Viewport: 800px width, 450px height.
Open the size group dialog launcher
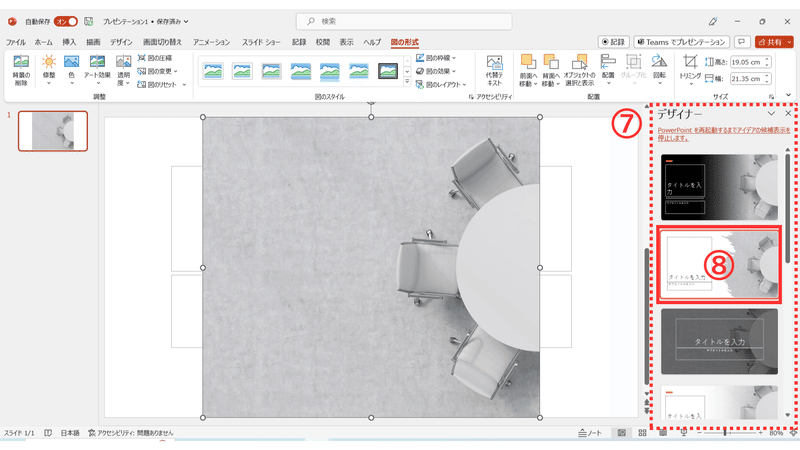pyautogui.click(x=771, y=96)
